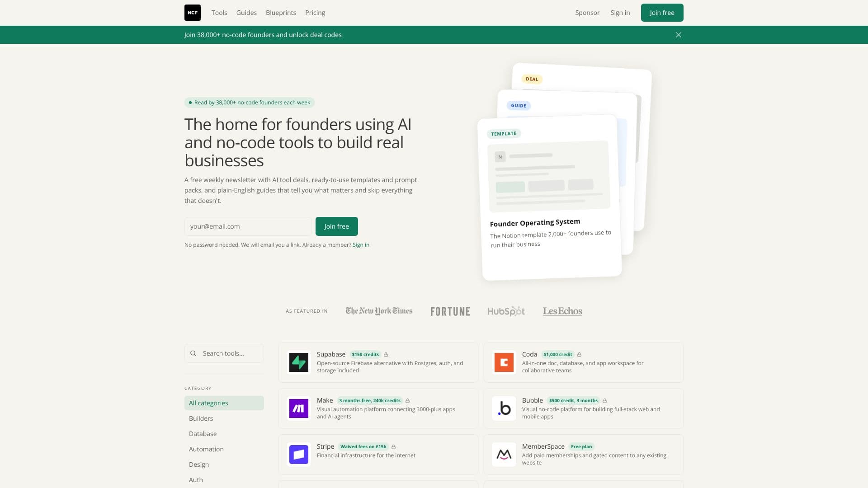Click the NCF logo in the header
The width and height of the screenshot is (868, 488).
tap(193, 13)
